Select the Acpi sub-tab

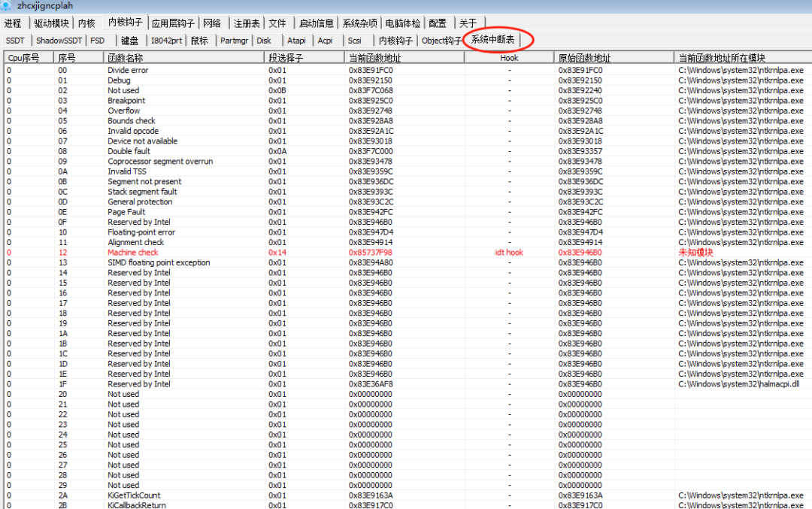coord(326,41)
